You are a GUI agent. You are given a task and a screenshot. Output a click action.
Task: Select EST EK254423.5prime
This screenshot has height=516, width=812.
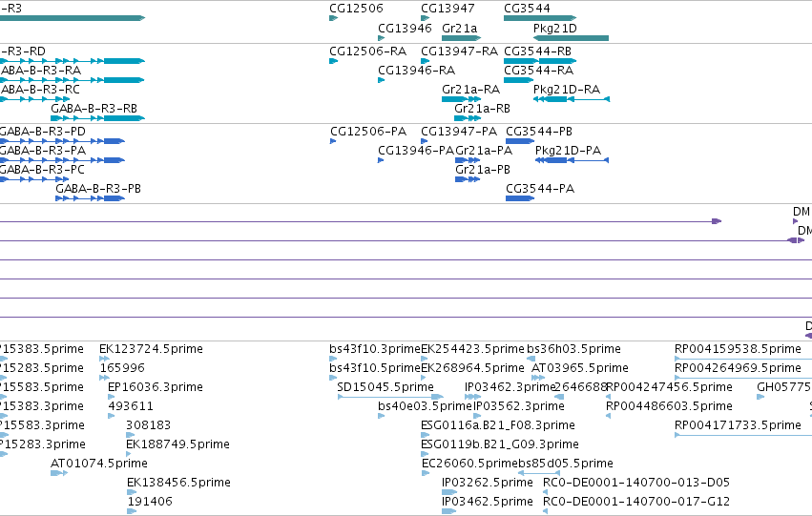click(473, 349)
